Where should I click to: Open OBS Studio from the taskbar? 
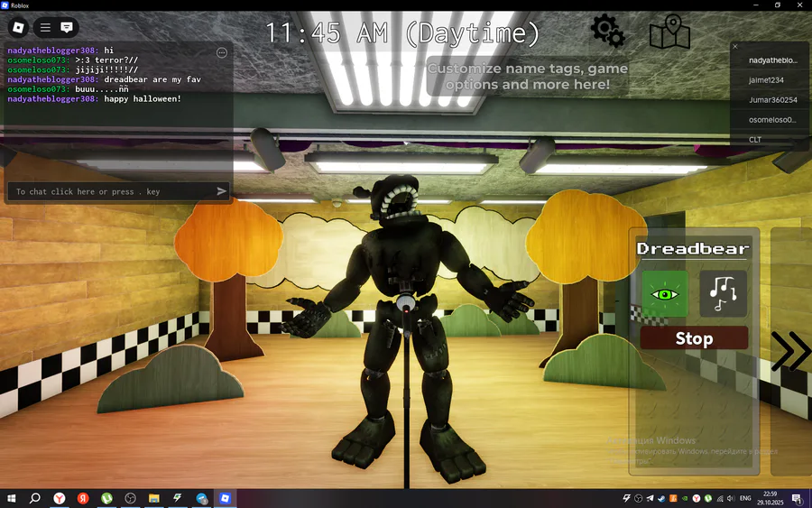point(131,498)
